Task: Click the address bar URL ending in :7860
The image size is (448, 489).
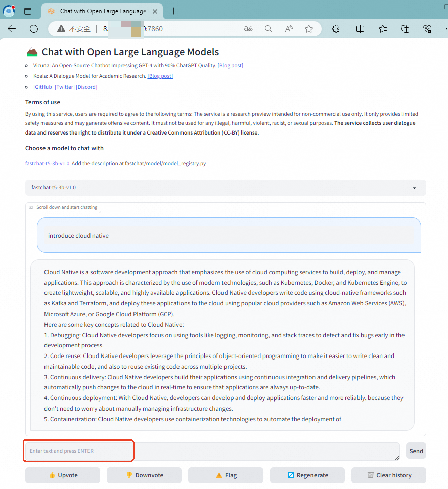Action: tap(133, 29)
